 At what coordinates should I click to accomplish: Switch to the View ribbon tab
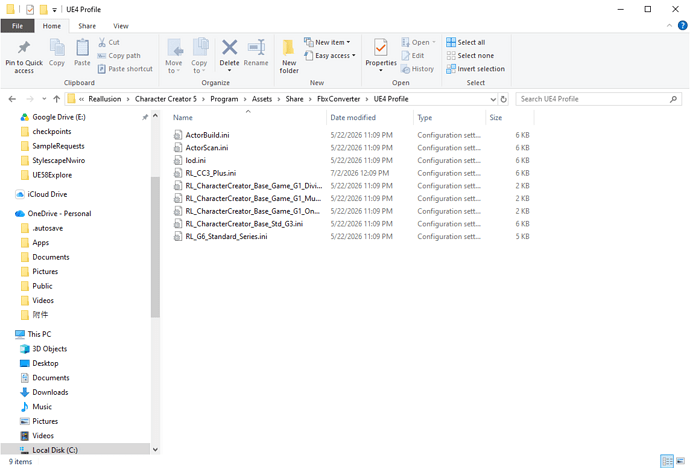121,26
